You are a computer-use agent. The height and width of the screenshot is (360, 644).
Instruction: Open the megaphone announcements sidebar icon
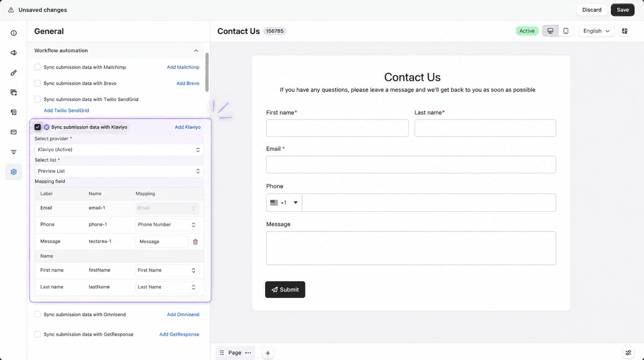pos(14,53)
